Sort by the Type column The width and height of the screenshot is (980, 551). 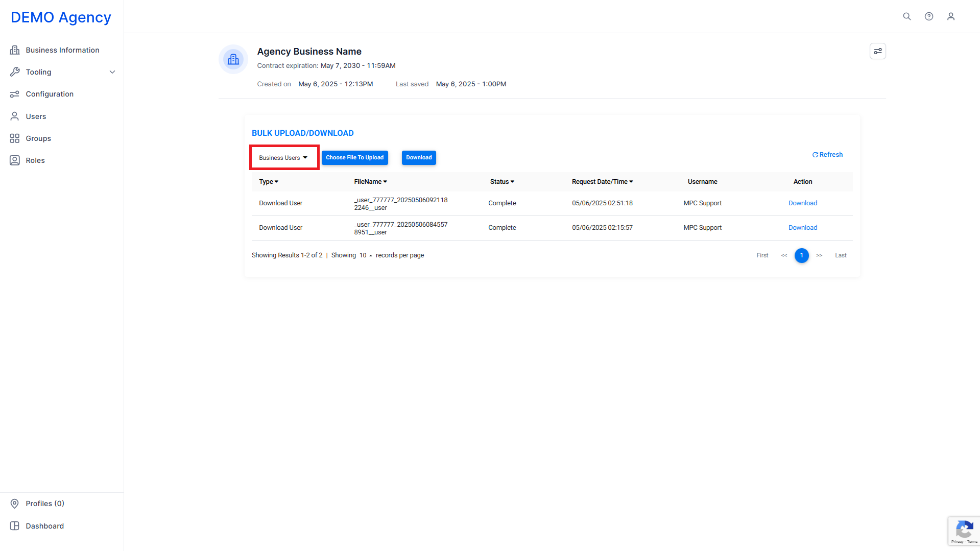[x=269, y=182]
